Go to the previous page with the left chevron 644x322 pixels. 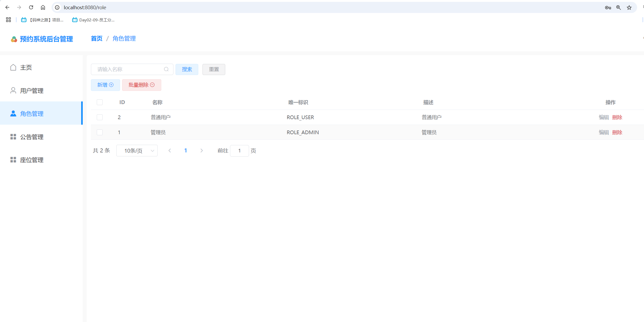click(170, 151)
